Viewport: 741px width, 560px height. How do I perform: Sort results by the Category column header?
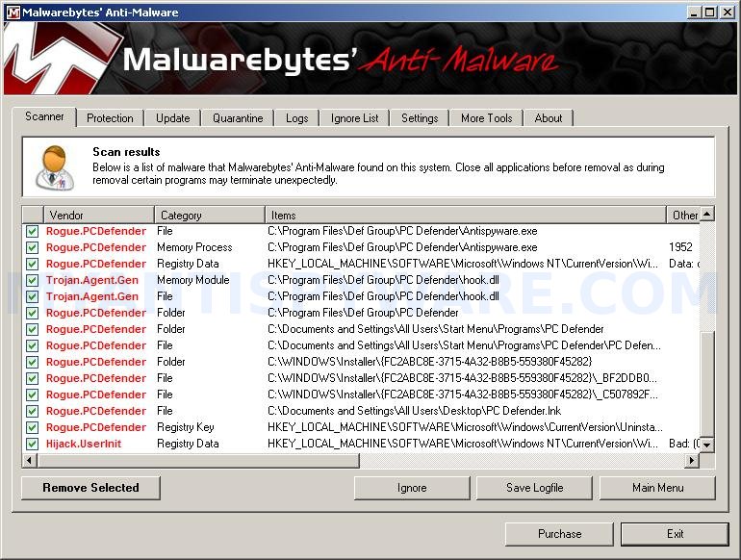point(210,215)
